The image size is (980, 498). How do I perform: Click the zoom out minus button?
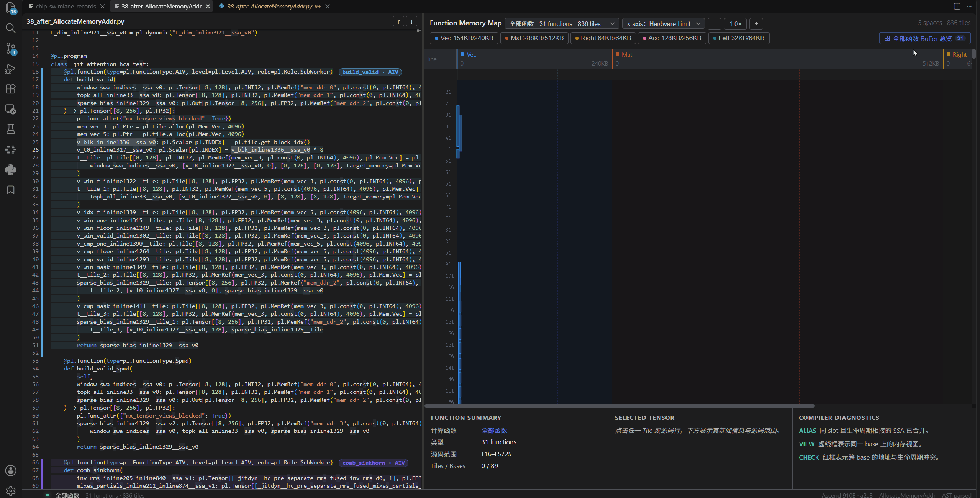click(x=714, y=24)
